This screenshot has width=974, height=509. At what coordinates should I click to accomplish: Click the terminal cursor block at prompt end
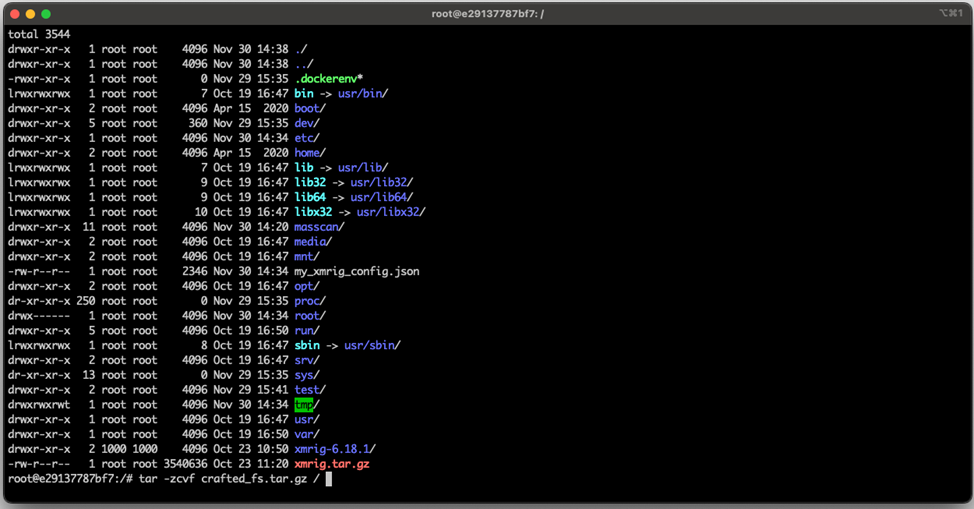[329, 479]
